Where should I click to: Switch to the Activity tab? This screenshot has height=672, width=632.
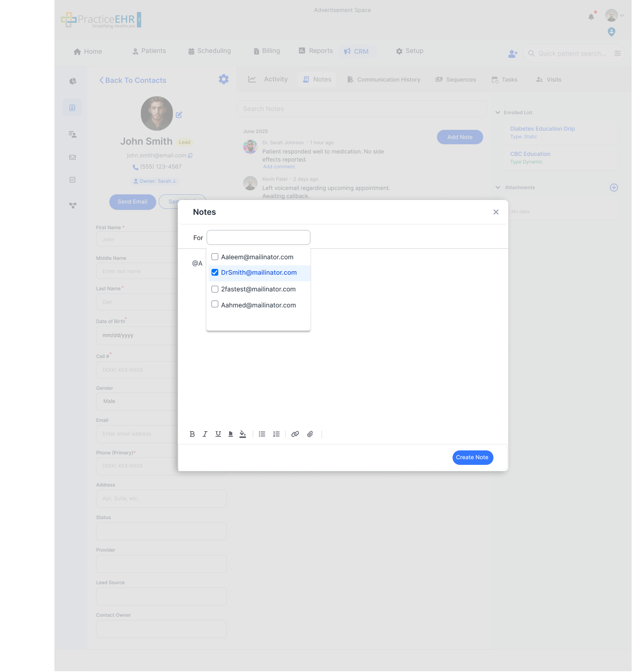pos(268,79)
